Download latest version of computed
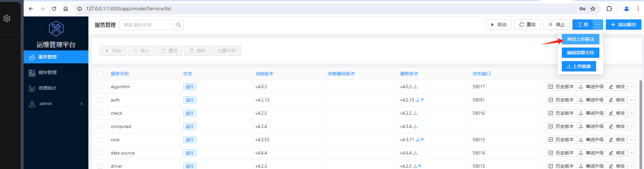Screen dimensions: 644x169 point(415,126)
